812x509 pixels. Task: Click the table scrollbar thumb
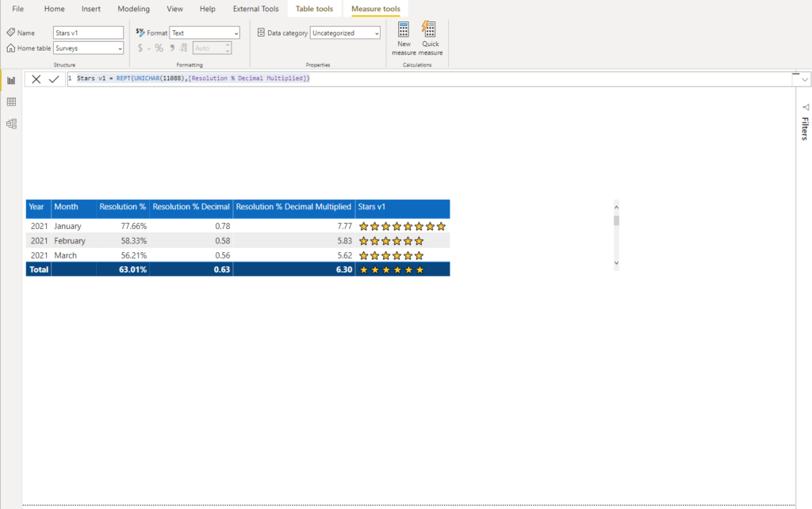[616, 220]
